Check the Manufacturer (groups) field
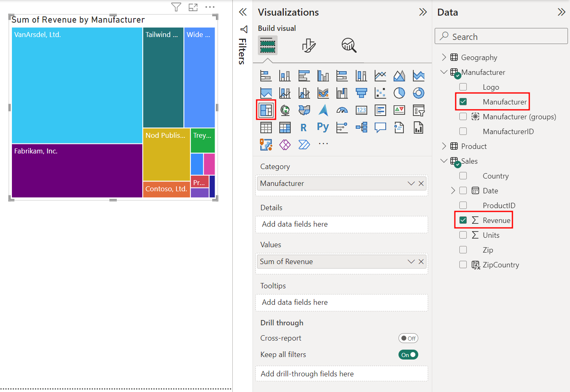Image resolution: width=570 pixels, height=392 pixels. (x=463, y=116)
